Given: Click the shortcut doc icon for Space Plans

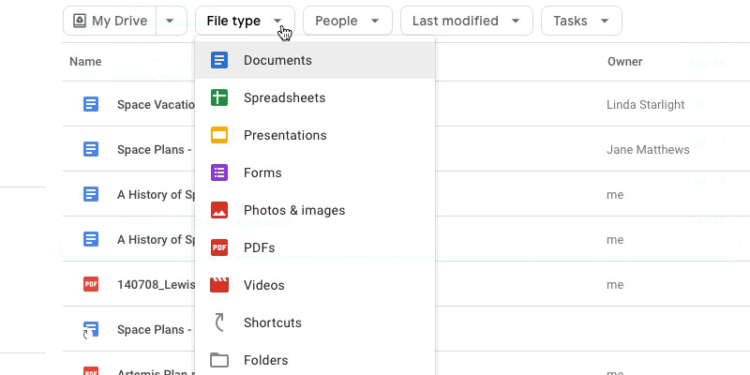Looking at the screenshot, I should point(90,330).
